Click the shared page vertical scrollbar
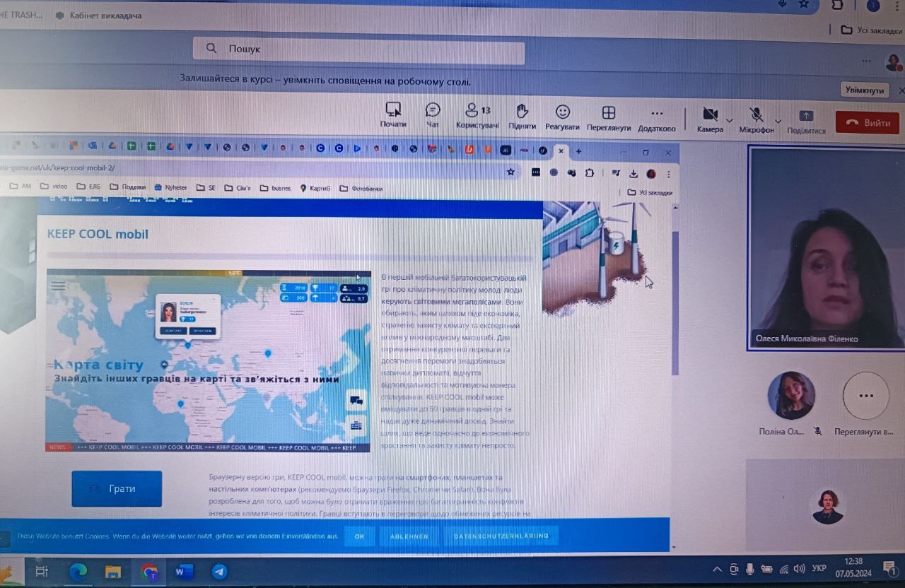This screenshot has width=905, height=588. coord(675,304)
